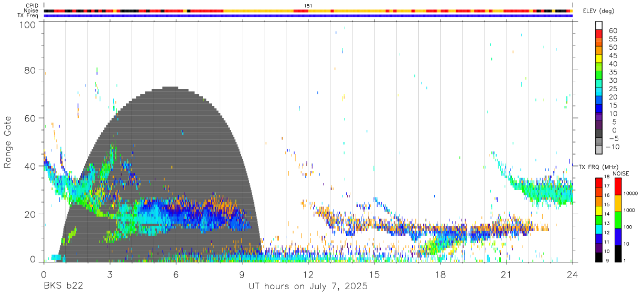
Task: Click the x-axis tick label 24
Action: click(573, 274)
